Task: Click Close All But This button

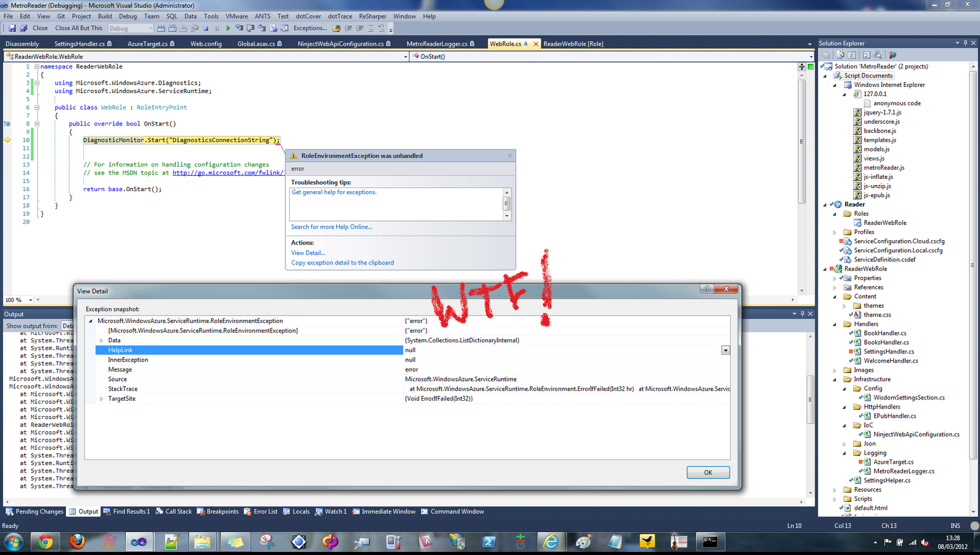Action: [x=79, y=28]
